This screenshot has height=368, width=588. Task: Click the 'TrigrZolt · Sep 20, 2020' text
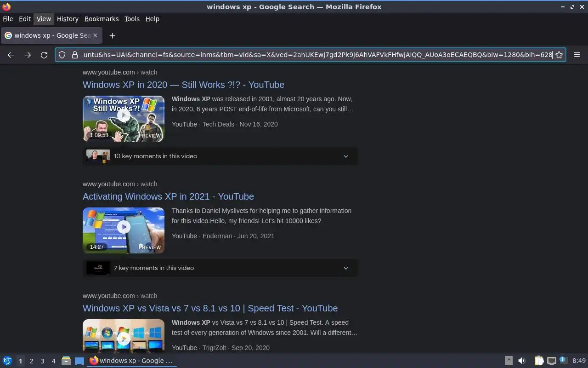coord(236,348)
